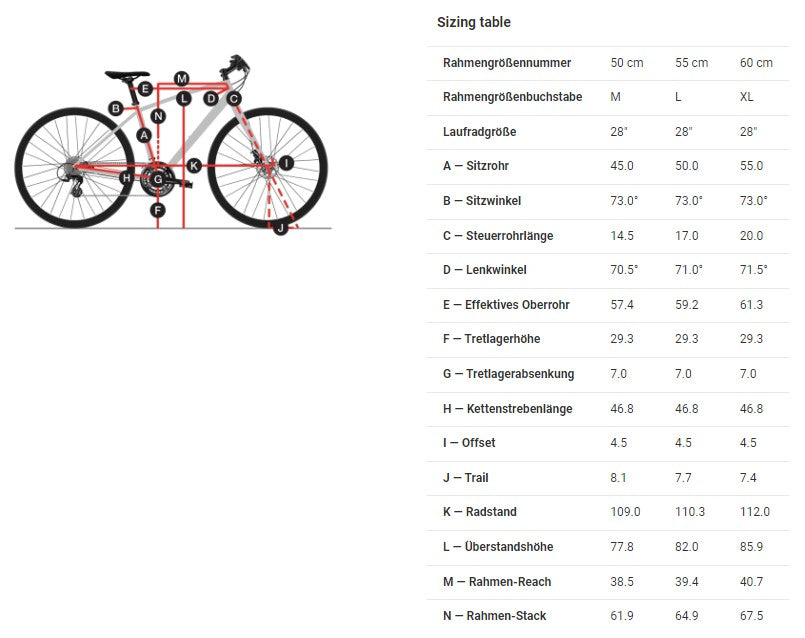805x638 pixels.
Task: Select the 55 cm frame size column header
Action: [692, 63]
